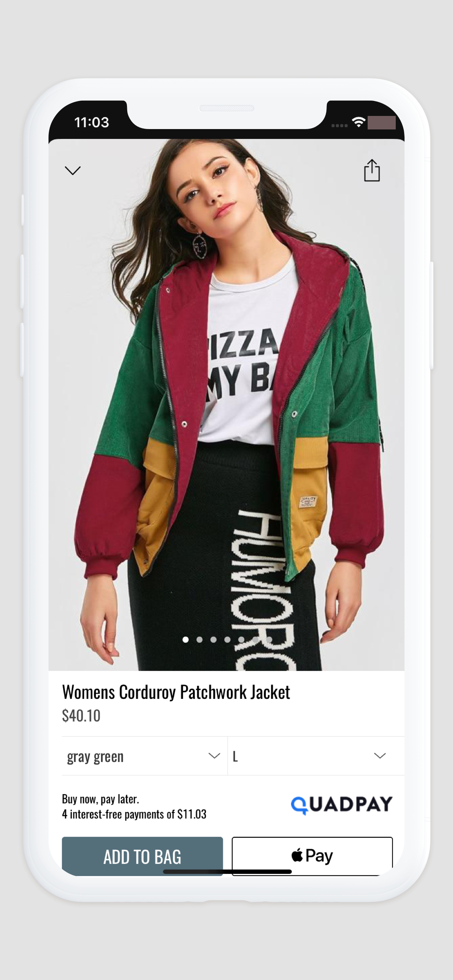The height and width of the screenshot is (980, 453).
Task: Select the first image pagination dot
Action: coord(185,639)
